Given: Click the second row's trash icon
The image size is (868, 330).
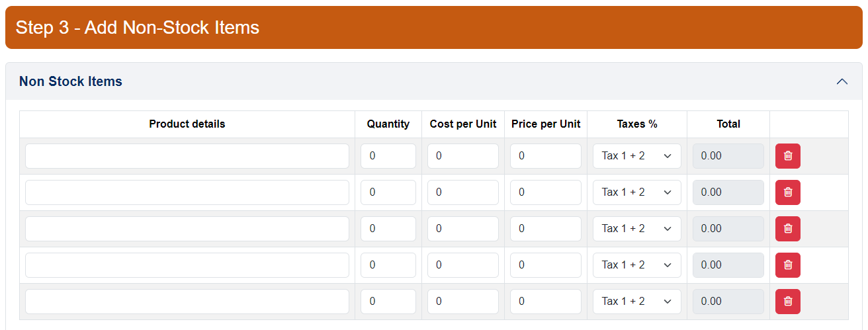Looking at the screenshot, I should pos(787,192).
